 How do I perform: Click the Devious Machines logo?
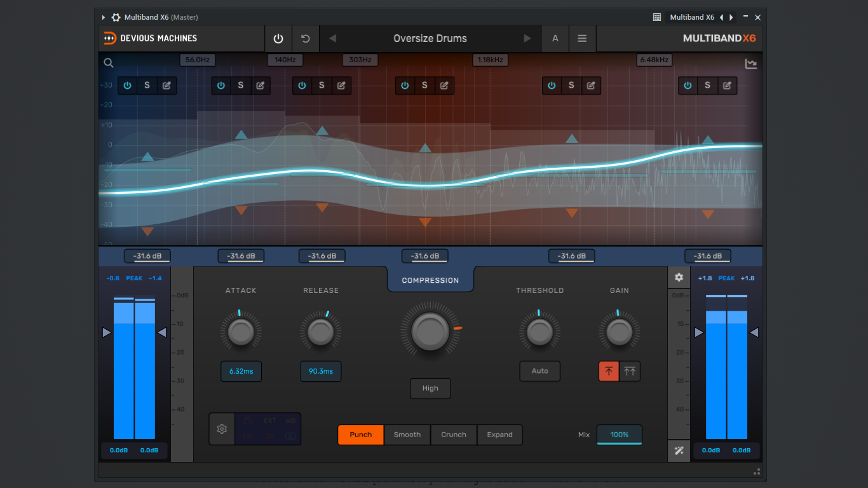pyautogui.click(x=151, y=39)
